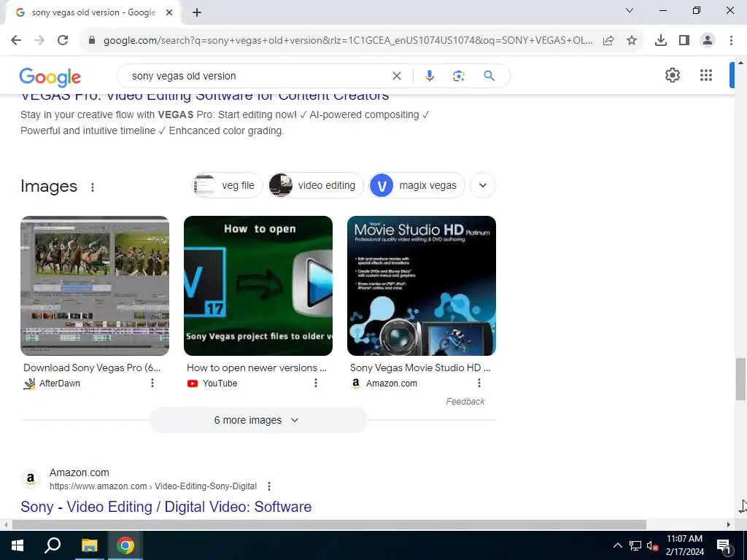Open options beside Images heading
The width and height of the screenshot is (747, 560).
pos(93,187)
